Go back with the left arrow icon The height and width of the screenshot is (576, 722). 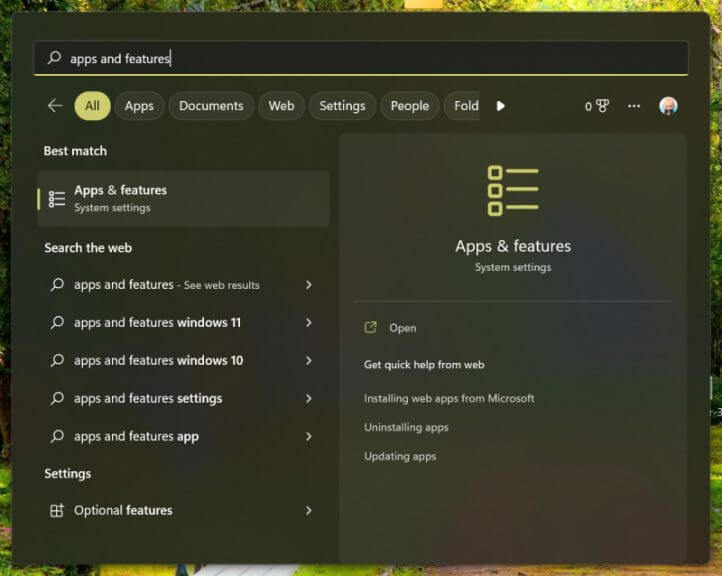(x=55, y=105)
